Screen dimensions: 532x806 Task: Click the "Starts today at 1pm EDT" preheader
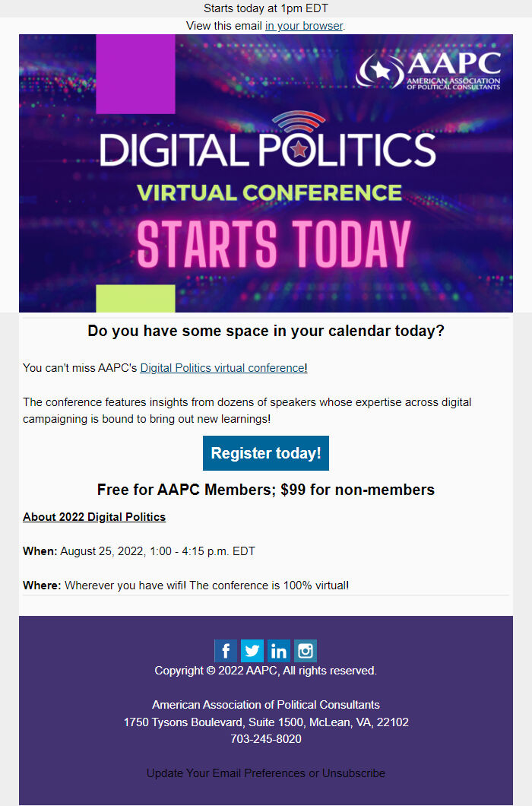point(265,8)
